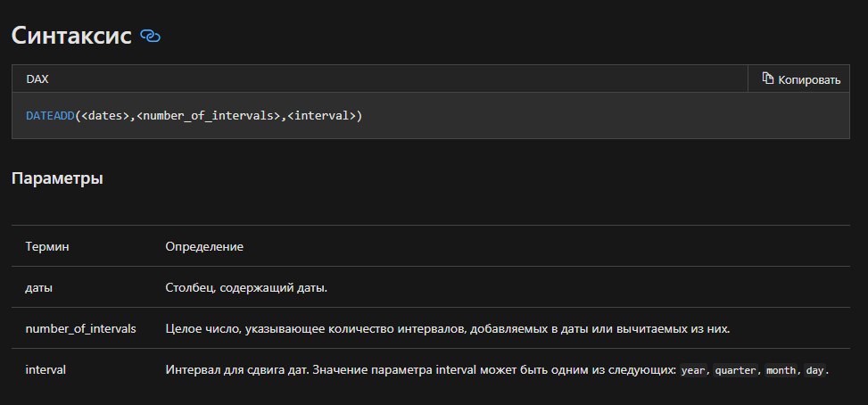Click the anchor link icon beside Синтаксис
This screenshot has height=405, width=868.
point(150,37)
